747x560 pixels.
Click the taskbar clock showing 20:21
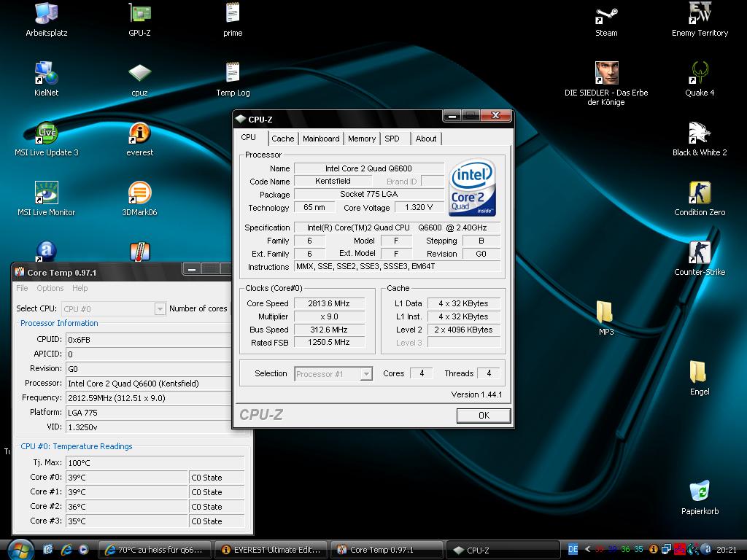point(727,550)
